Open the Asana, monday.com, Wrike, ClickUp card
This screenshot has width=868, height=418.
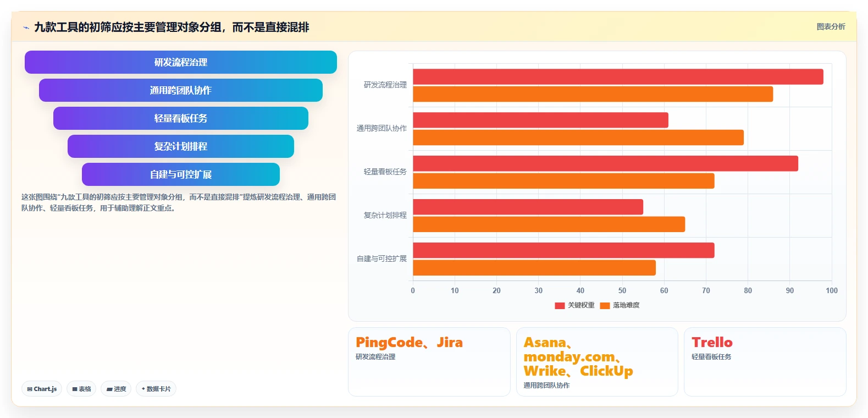tap(597, 362)
